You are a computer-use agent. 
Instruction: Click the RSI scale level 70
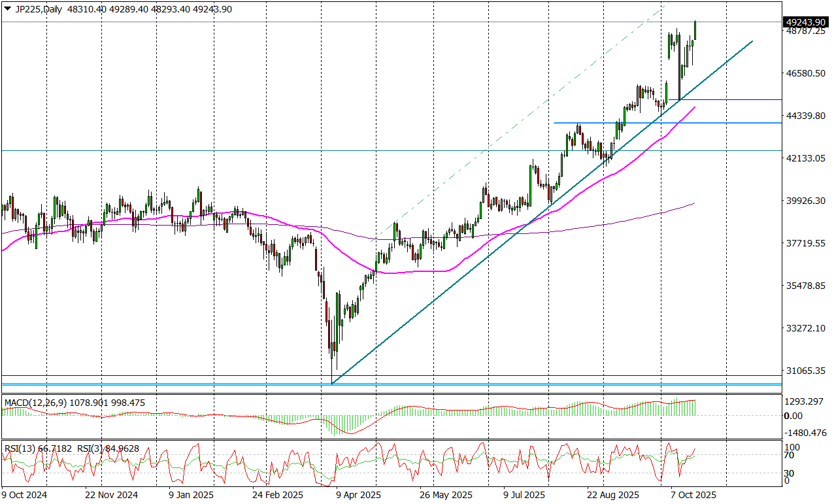pos(790,454)
